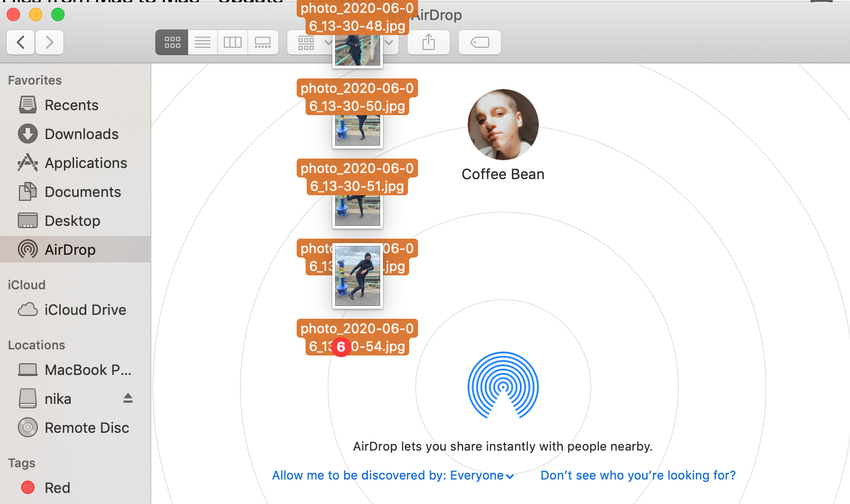Click the photo_2020-06-06_13-30-48.jpg file
The height and width of the screenshot is (504, 850).
click(357, 17)
